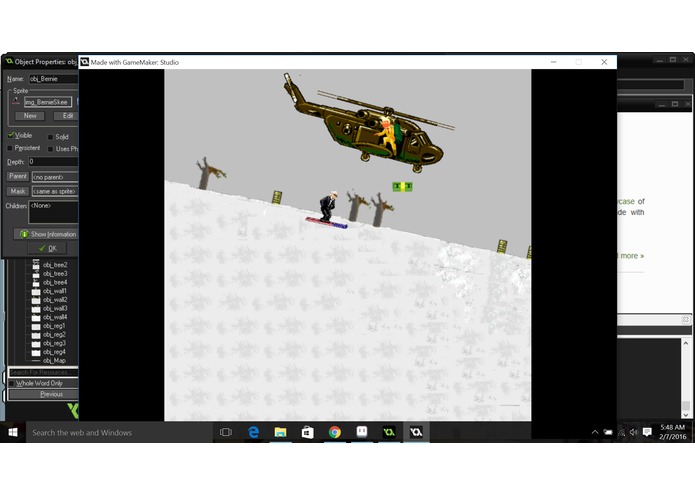Click the obj_wall3 object icon
The height and width of the screenshot is (494, 695).
(36, 308)
